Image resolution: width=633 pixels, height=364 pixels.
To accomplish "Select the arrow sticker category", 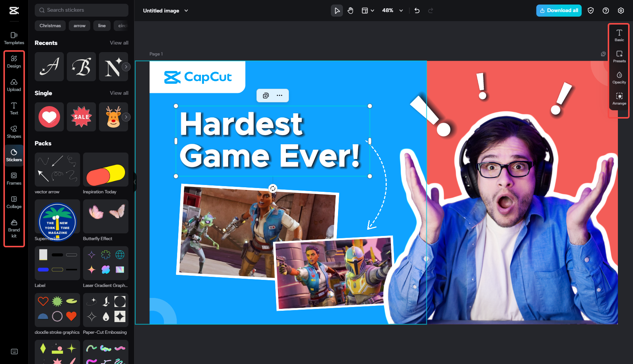I will (x=79, y=25).
